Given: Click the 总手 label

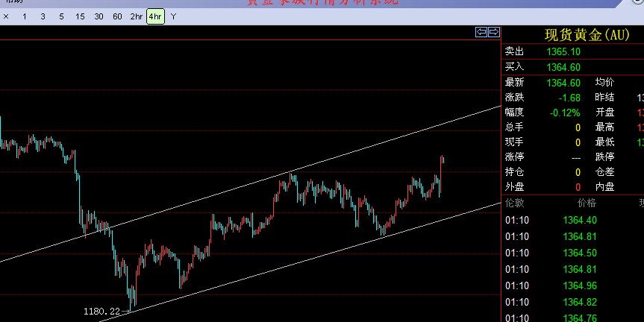Looking at the screenshot, I should (x=514, y=127).
